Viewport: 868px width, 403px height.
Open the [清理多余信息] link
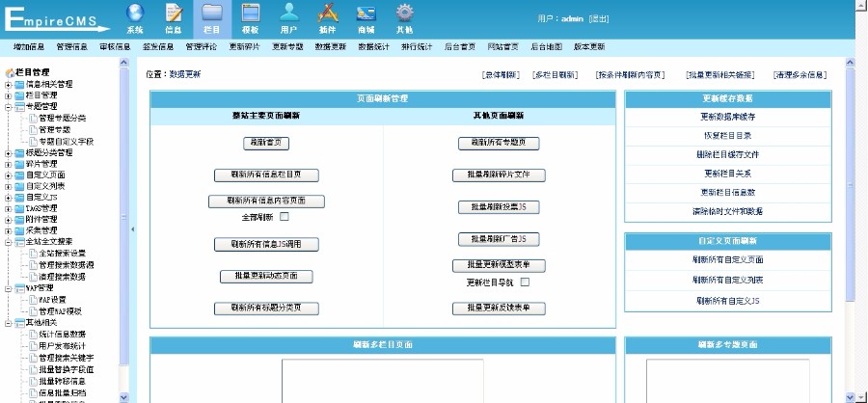[x=800, y=75]
